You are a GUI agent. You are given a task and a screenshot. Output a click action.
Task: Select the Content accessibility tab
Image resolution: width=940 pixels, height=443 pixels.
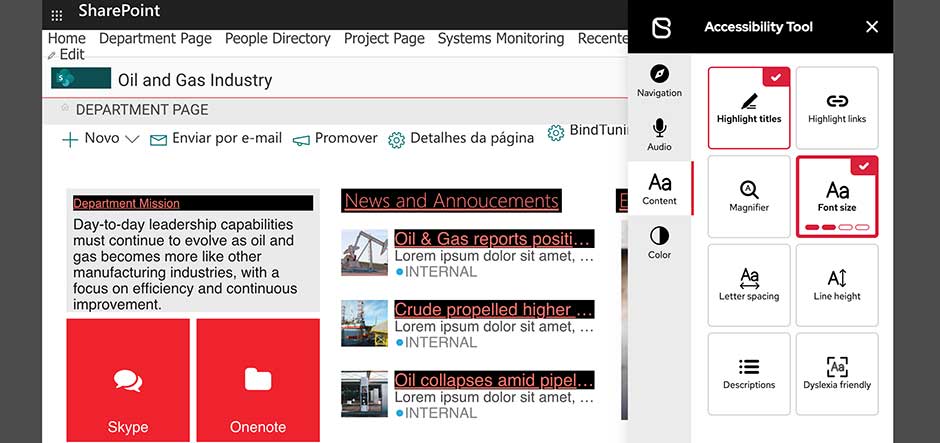click(659, 189)
